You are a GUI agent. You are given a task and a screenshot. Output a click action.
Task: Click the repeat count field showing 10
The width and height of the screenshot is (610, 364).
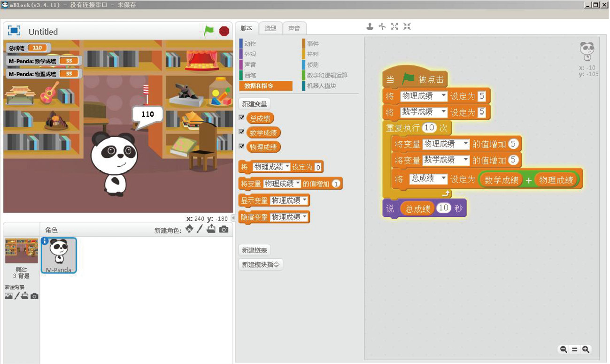(x=429, y=128)
